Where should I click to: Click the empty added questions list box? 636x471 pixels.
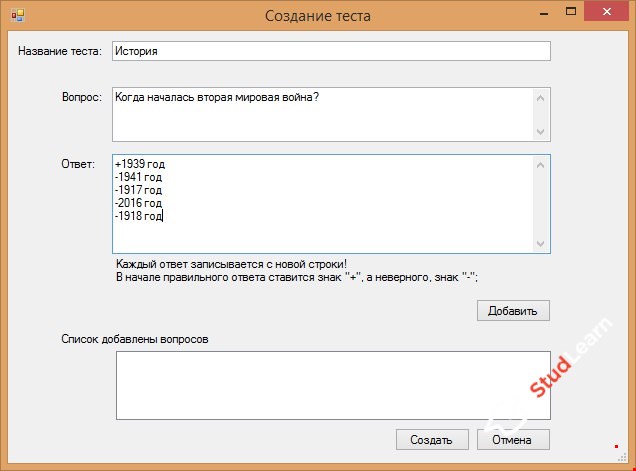[x=332, y=384]
